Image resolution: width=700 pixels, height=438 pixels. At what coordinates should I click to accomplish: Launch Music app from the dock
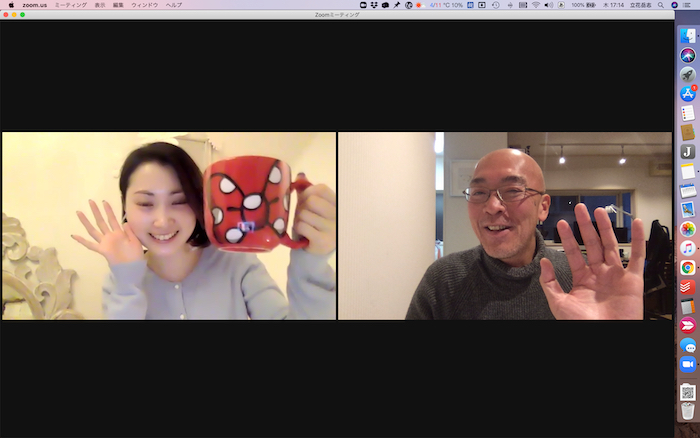tap(687, 248)
